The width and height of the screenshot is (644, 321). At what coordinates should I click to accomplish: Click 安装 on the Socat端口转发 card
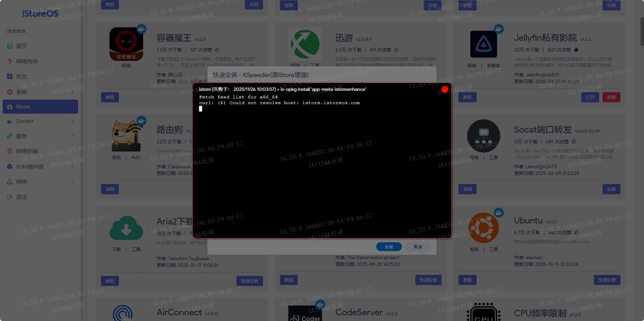click(611, 189)
